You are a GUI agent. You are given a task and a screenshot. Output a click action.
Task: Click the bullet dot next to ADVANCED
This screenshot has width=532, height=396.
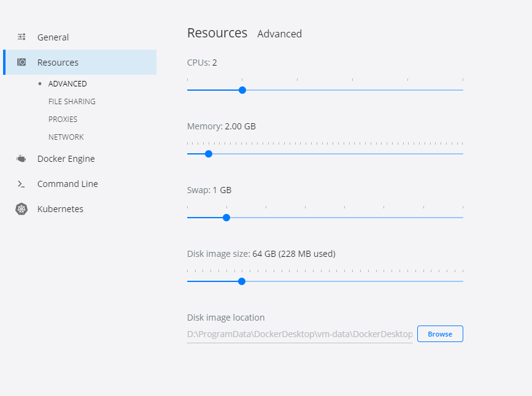[x=39, y=83]
